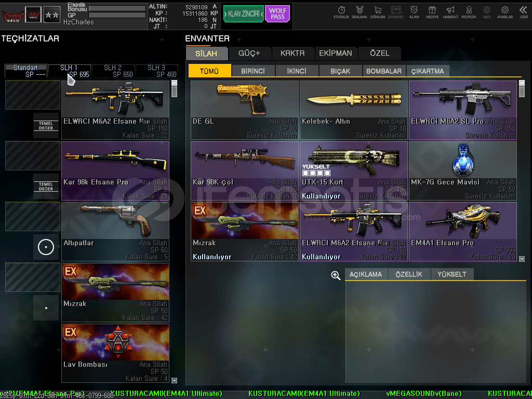Click TEMEL DEĞER icon beside ELWRCI M6A2 Efsane
Image resolution: width=532 pixels, height=399 pixels.
[x=46, y=126]
